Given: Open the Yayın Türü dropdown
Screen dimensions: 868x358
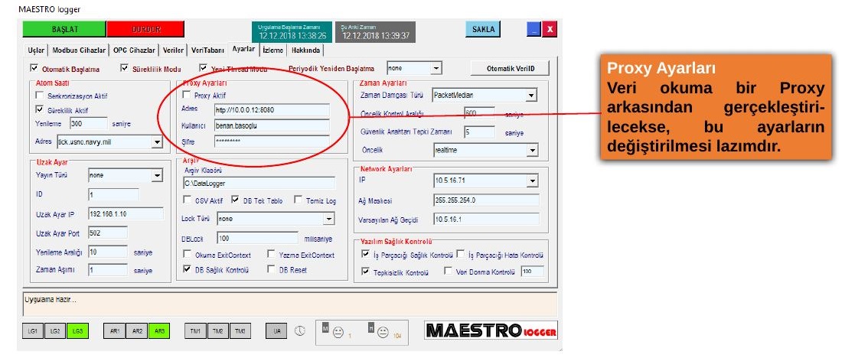Looking at the screenshot, I should tap(157, 175).
